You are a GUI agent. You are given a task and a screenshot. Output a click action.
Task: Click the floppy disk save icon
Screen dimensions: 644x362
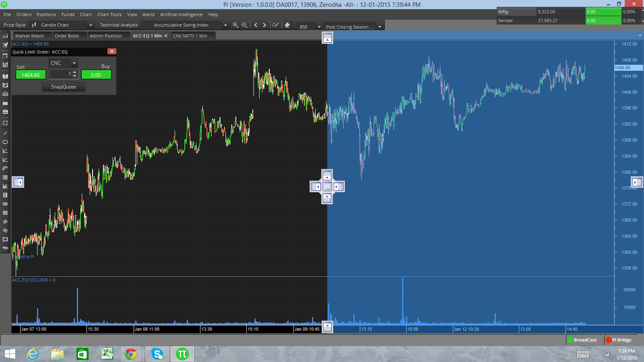tap(5, 64)
